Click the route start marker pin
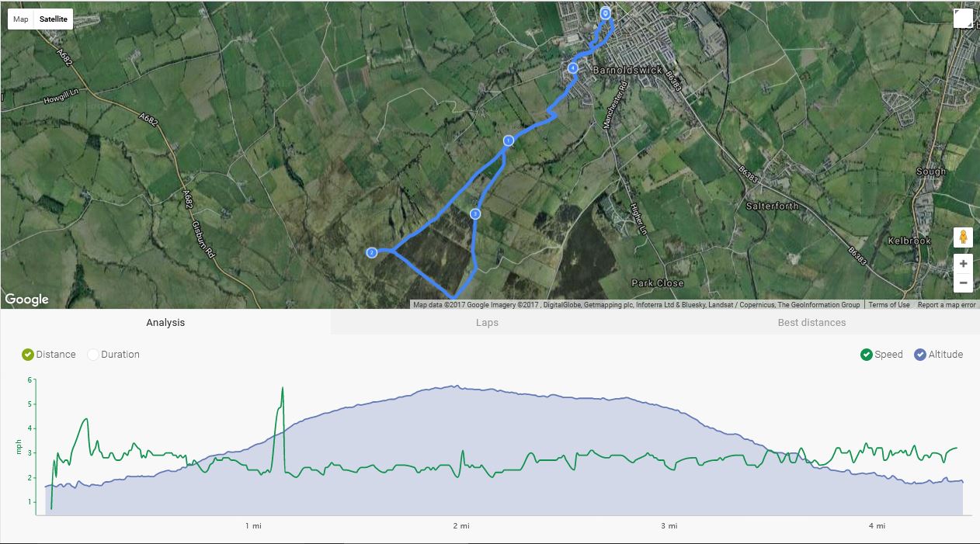The height and width of the screenshot is (544, 980). point(606,13)
